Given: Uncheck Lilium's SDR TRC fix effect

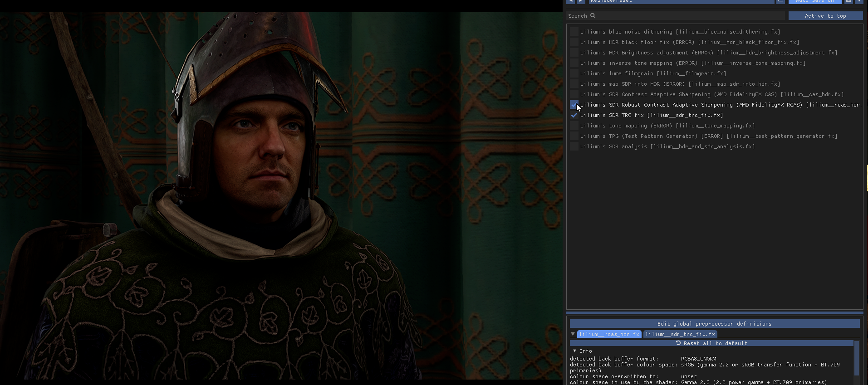Looking at the screenshot, I should tap(574, 115).
